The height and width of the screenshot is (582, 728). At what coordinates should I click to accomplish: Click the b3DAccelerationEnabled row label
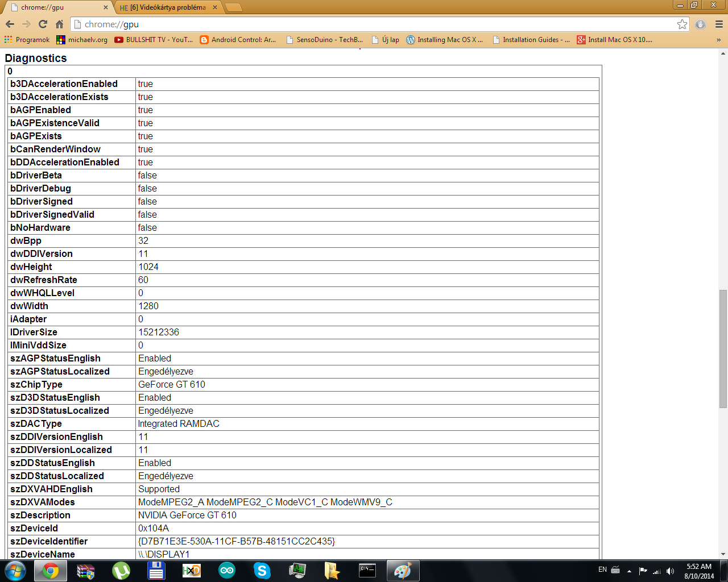(x=64, y=84)
